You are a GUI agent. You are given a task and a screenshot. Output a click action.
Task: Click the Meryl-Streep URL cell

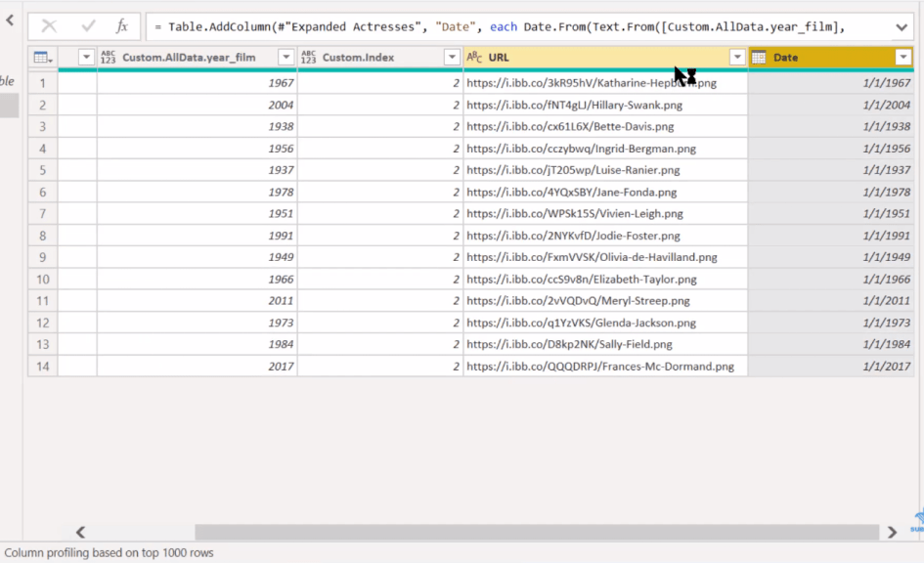point(605,301)
